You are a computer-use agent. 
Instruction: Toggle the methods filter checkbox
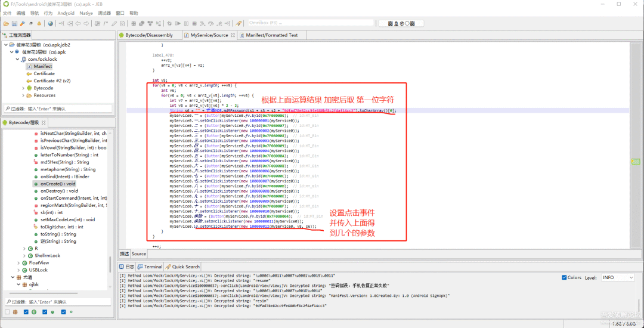45,312
